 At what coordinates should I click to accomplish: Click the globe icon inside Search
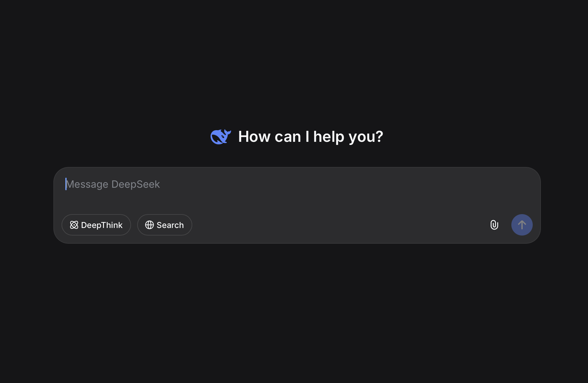pos(150,225)
